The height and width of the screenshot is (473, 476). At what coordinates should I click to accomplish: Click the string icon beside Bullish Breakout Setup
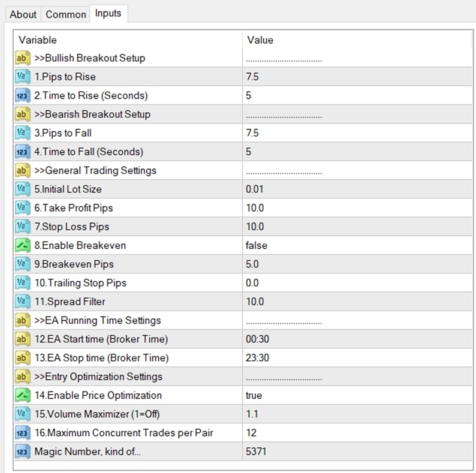tap(22, 58)
